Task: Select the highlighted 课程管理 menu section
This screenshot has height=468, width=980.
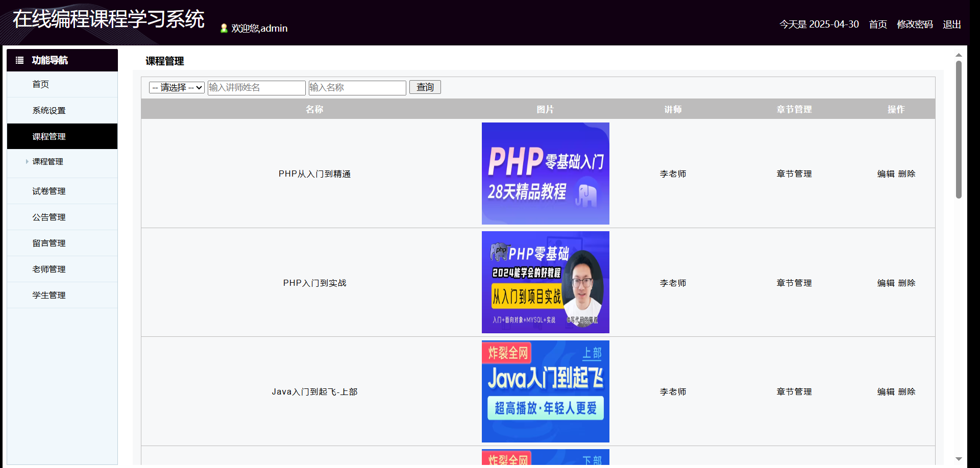Action: pos(62,136)
